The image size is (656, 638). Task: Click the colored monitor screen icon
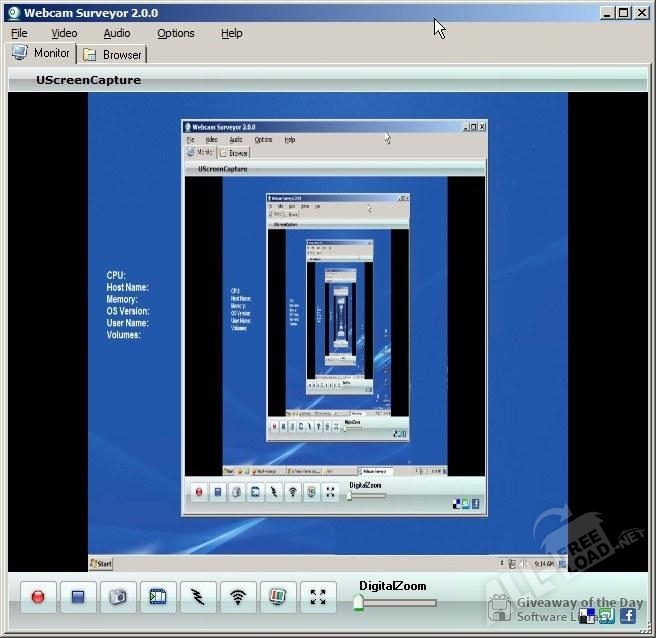tap(278, 597)
